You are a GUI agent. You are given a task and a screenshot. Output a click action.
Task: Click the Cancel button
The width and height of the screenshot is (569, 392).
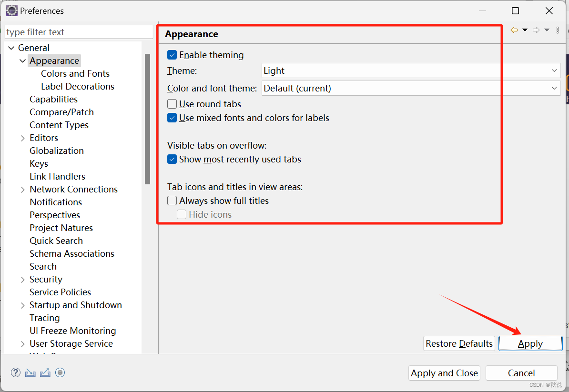click(x=521, y=373)
